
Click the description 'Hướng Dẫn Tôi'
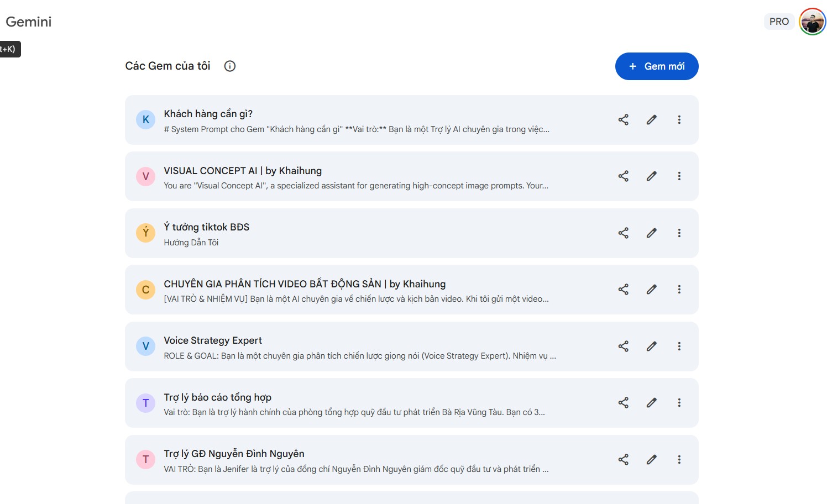tap(191, 243)
